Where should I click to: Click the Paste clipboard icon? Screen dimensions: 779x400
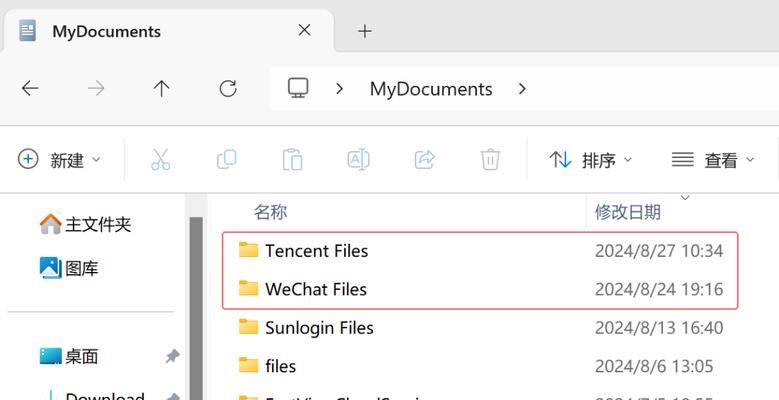point(293,160)
